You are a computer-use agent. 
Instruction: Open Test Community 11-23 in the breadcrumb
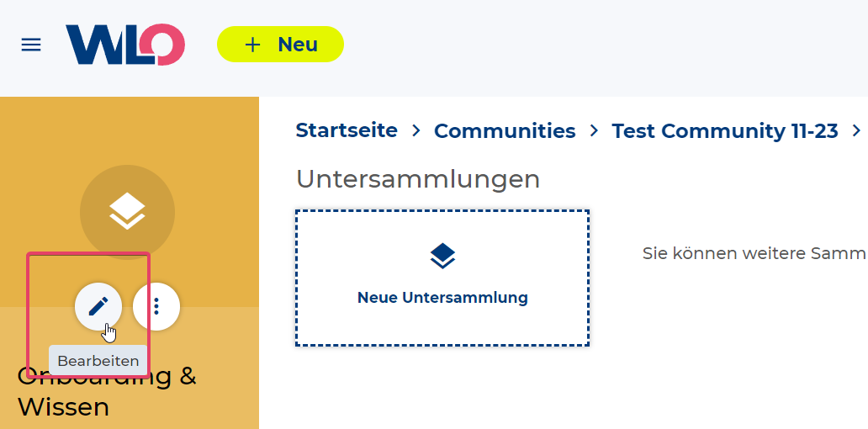724,131
